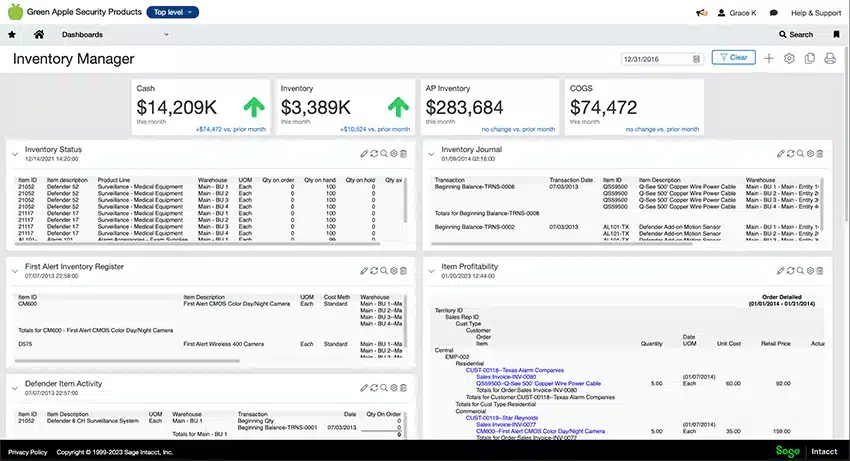Image resolution: width=850 pixels, height=461 pixels.
Task: Open CM600 First Alert CMOS Camera link
Action: click(540, 431)
